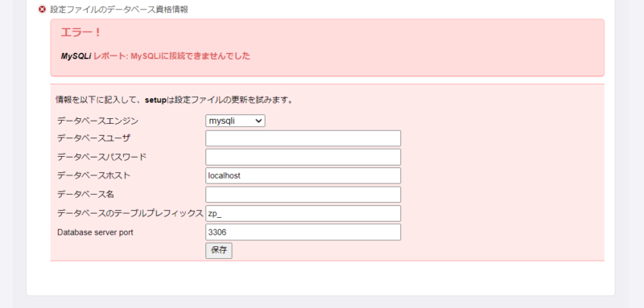Click 設定ファイルのデータベース資格情報 title
Screen dimensions: 644x308
(119, 10)
